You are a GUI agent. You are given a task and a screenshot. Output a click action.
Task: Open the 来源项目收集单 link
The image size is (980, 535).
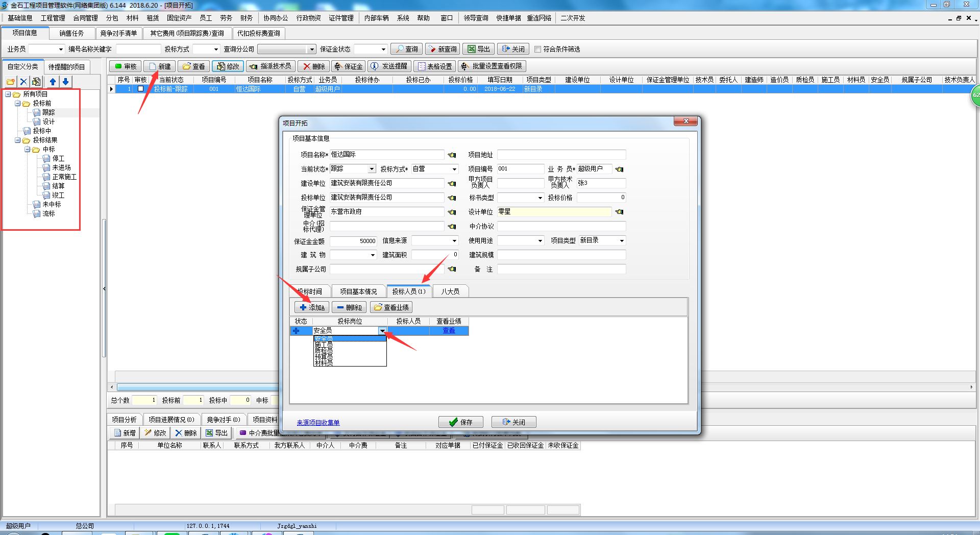tap(318, 423)
